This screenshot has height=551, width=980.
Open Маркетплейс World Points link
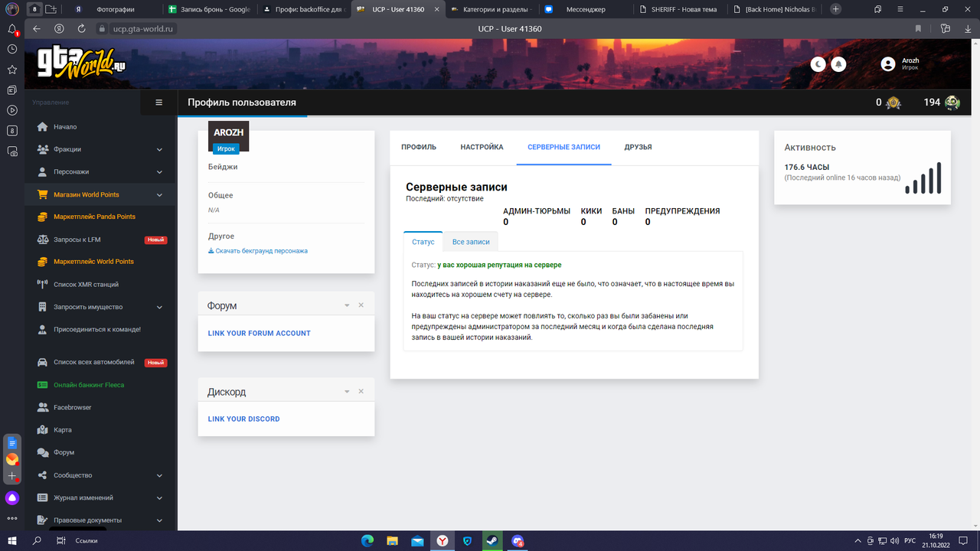pyautogui.click(x=93, y=262)
